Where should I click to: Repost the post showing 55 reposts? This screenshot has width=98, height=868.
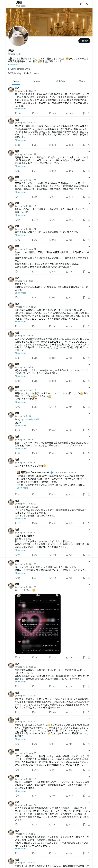point(34,113)
